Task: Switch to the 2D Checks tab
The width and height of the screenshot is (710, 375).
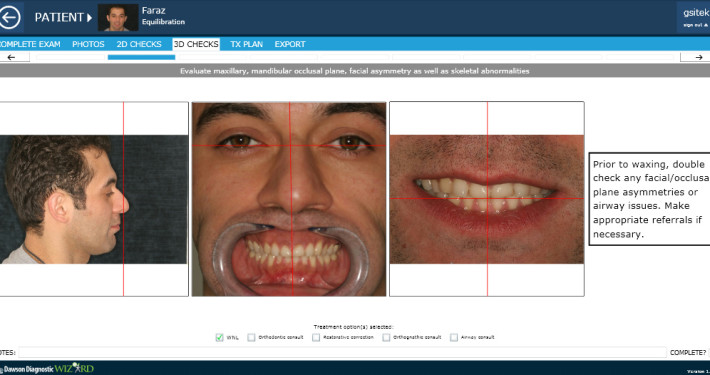Action: click(139, 44)
